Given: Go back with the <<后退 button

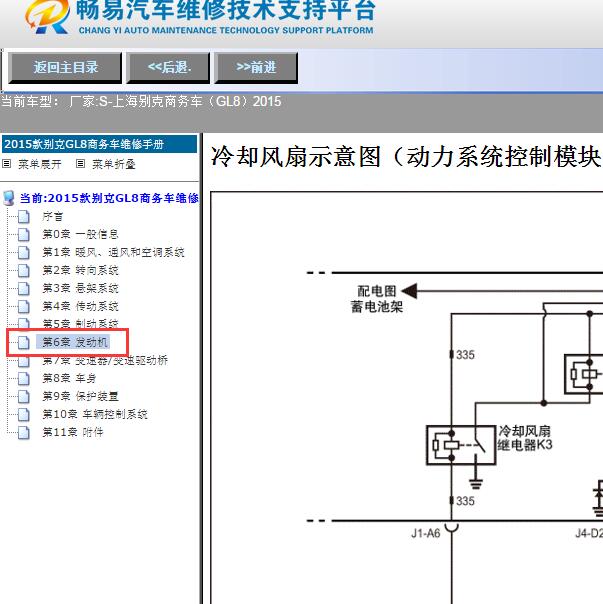Looking at the screenshot, I should point(168,68).
